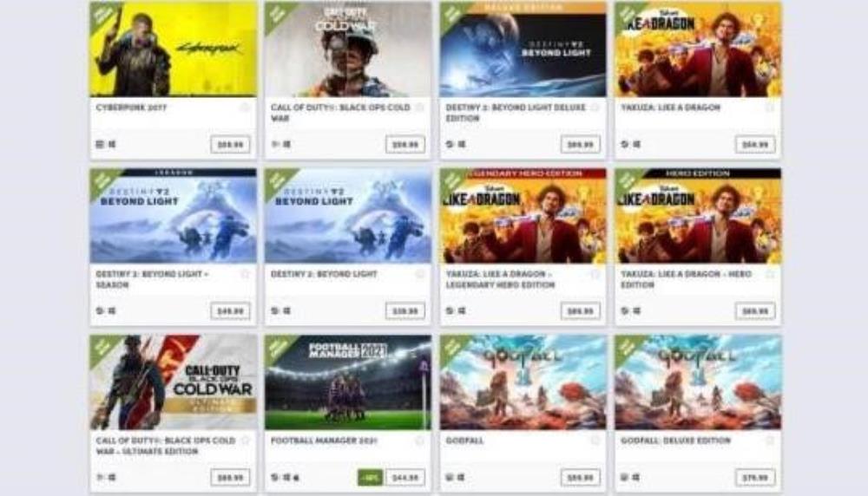Click the Football Manager 2021 green discount badge
Image resolution: width=868 pixels, height=496 pixels.
pyautogui.click(x=371, y=477)
